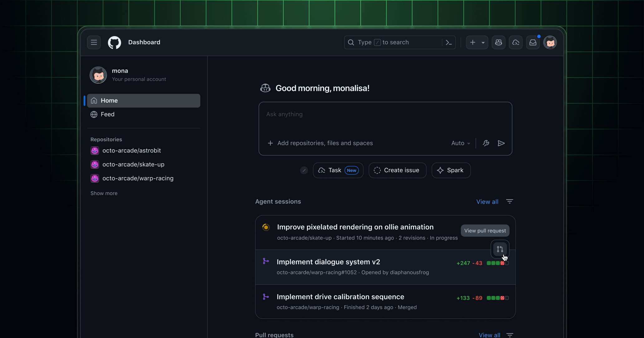Switch to the Feed section
644x338 pixels.
(107, 114)
